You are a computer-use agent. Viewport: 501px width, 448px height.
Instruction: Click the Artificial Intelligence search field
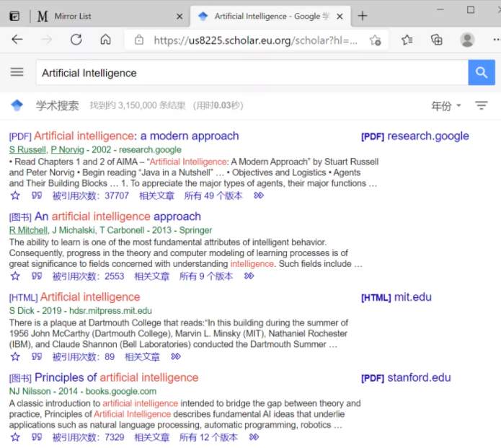(252, 73)
